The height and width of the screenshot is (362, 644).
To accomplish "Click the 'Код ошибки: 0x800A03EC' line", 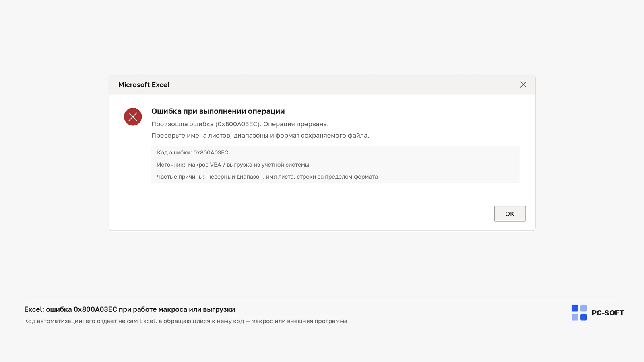I will pyautogui.click(x=192, y=152).
